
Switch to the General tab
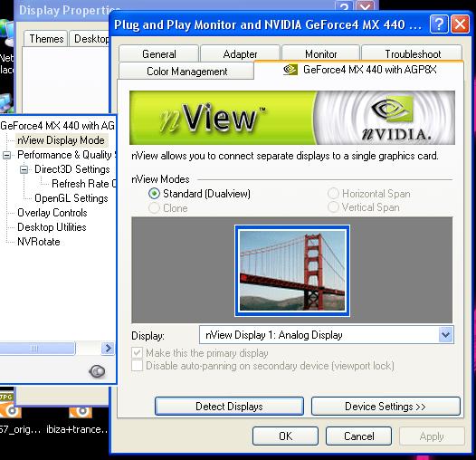coord(158,54)
